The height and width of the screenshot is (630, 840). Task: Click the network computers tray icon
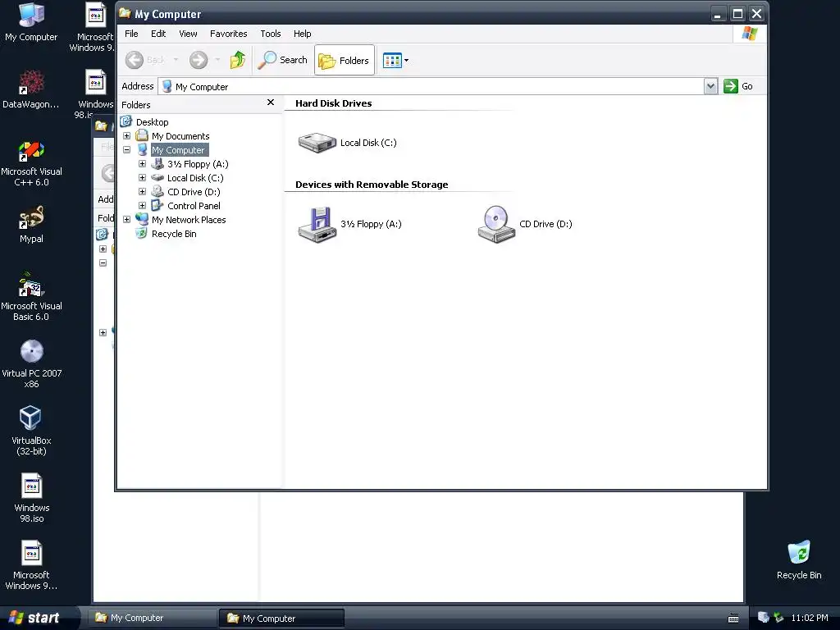pos(764,618)
